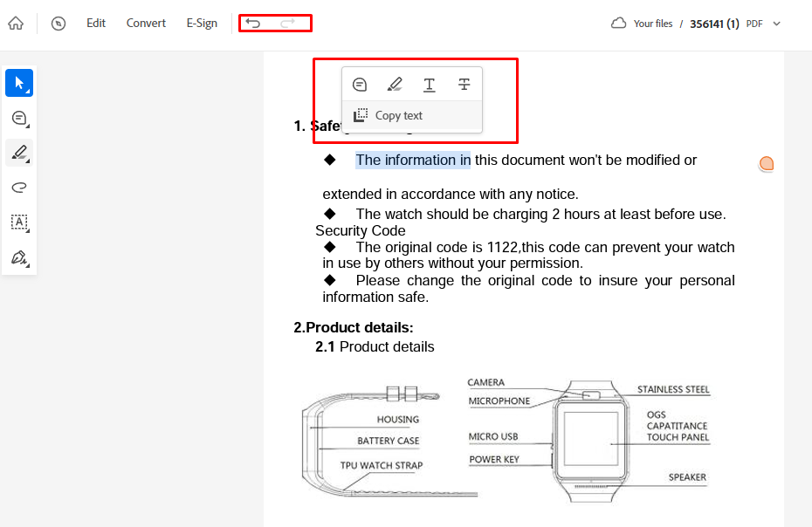Highlight selected text from popup toolbar

(395, 85)
